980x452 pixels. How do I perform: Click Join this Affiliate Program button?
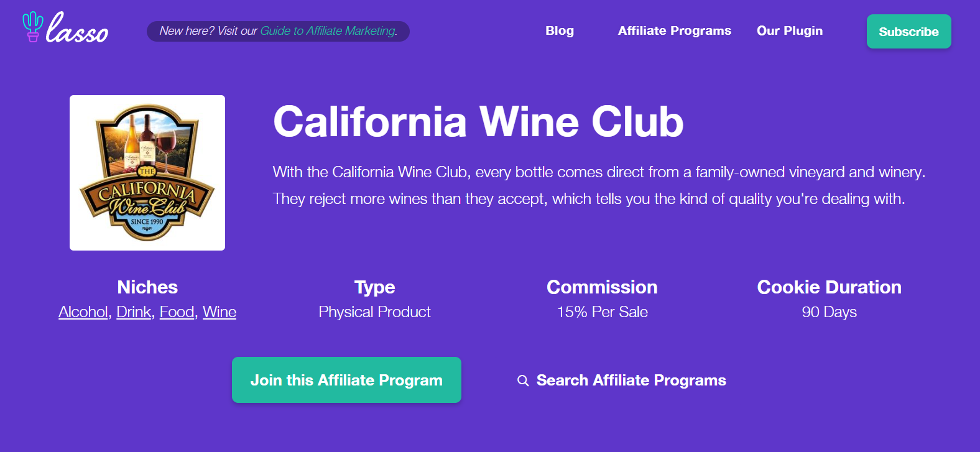[x=346, y=380]
